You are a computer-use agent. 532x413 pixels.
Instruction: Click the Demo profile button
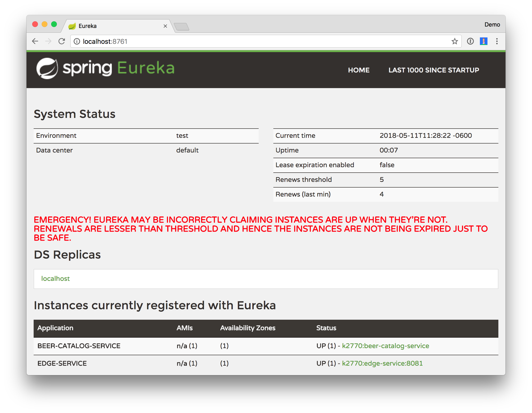click(x=492, y=25)
